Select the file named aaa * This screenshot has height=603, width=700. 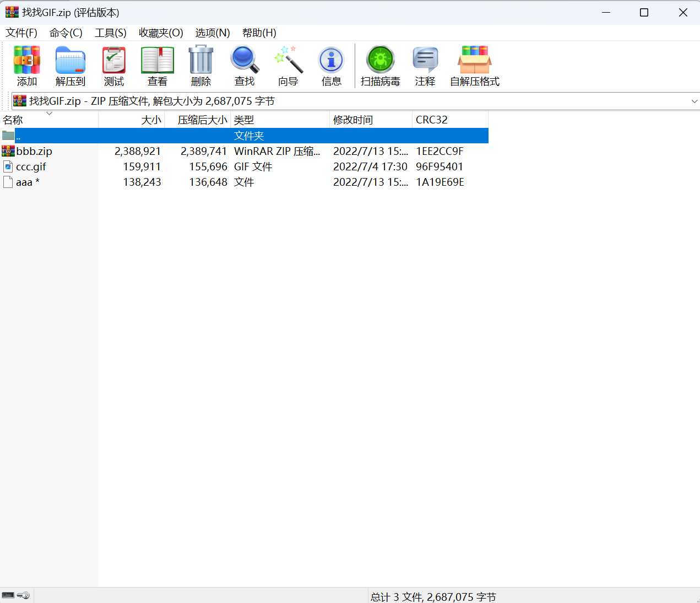(28, 182)
